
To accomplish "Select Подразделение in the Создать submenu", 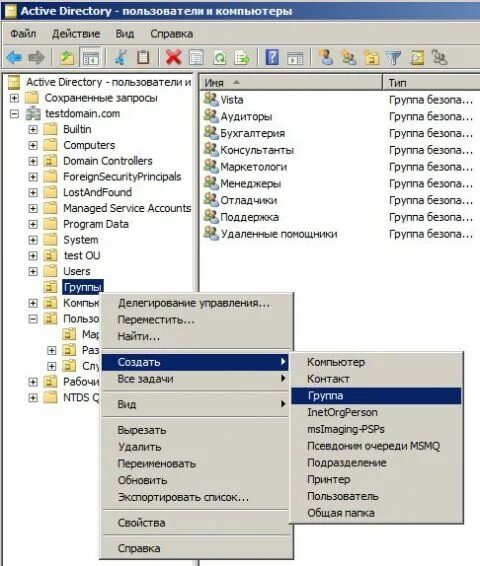I will pyautogui.click(x=376, y=463).
